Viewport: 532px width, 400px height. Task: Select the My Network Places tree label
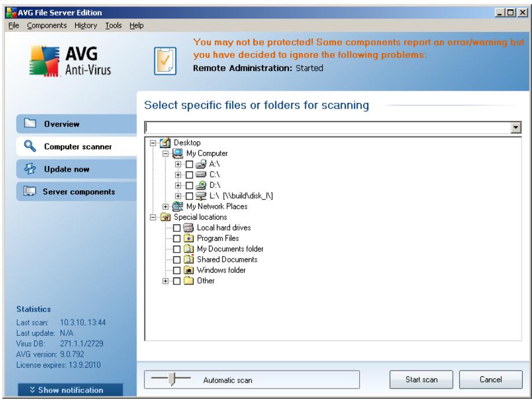tap(217, 206)
